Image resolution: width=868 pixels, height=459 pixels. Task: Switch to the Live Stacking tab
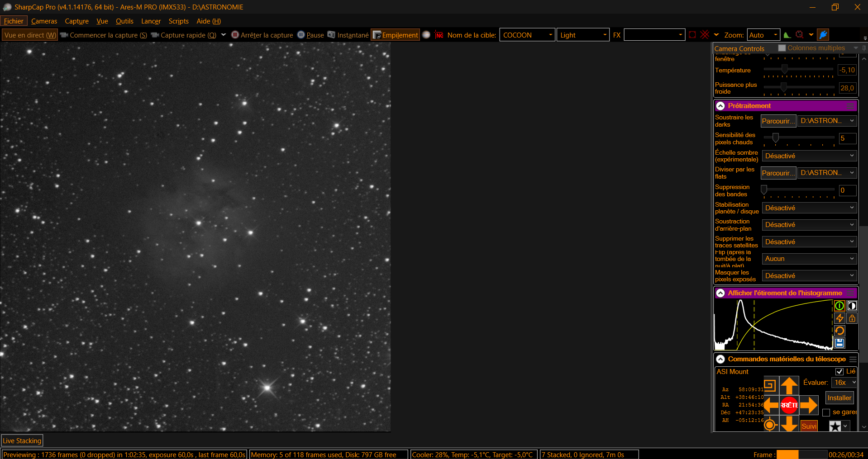coord(22,440)
